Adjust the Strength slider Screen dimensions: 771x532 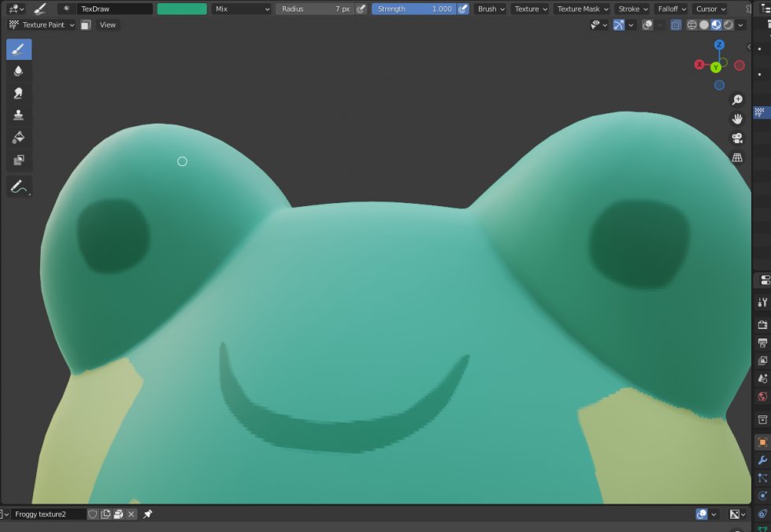414,9
